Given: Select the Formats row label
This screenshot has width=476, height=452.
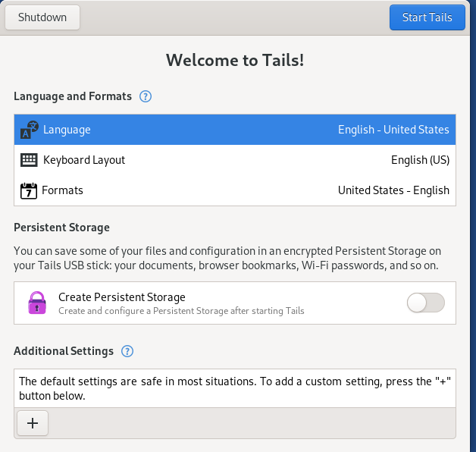Looking at the screenshot, I should point(62,190).
